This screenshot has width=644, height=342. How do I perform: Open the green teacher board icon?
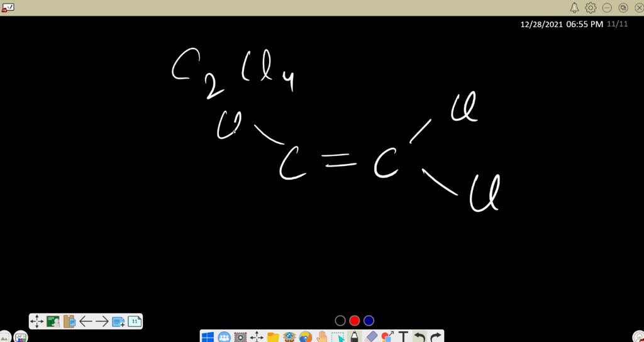[x=53, y=321]
